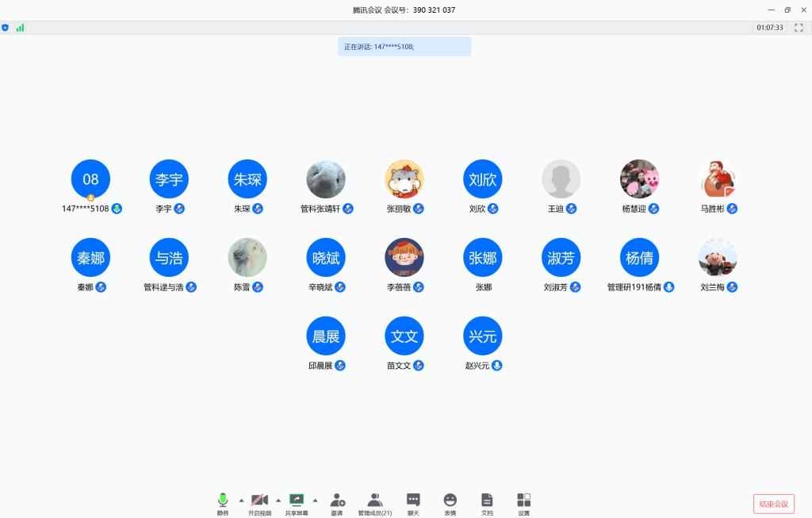This screenshot has height=518, width=812.
Task: Check the green network signal icon
Action: click(x=20, y=28)
